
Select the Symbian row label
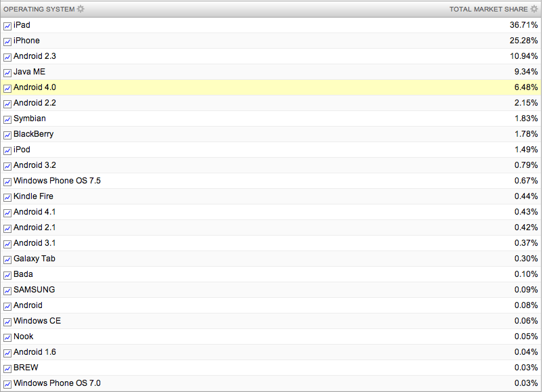[x=30, y=118]
